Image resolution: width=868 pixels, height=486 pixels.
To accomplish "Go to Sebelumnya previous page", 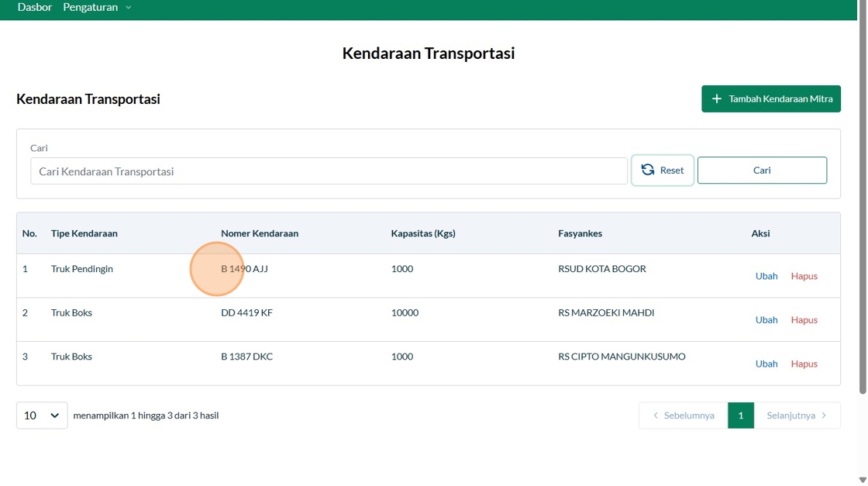I will tap(684, 415).
